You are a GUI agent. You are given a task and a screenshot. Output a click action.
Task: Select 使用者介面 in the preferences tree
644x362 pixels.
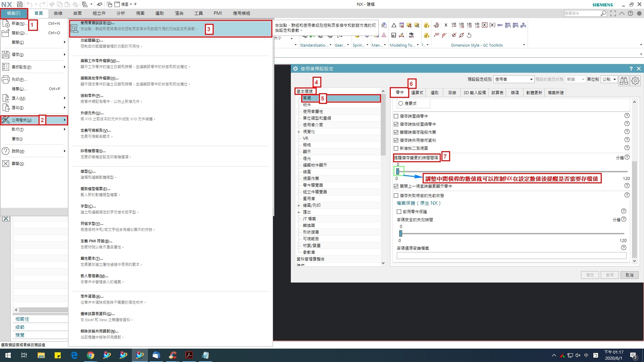point(313,125)
